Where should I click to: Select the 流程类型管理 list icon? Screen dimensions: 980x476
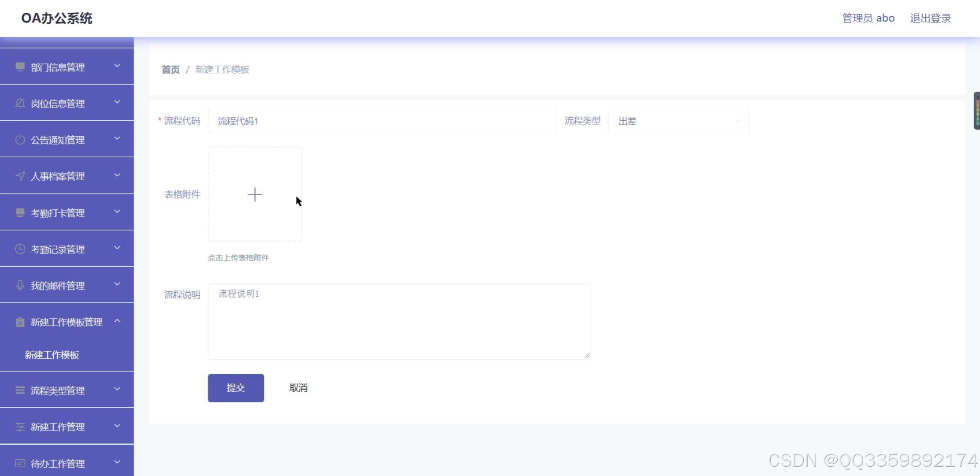coord(19,390)
